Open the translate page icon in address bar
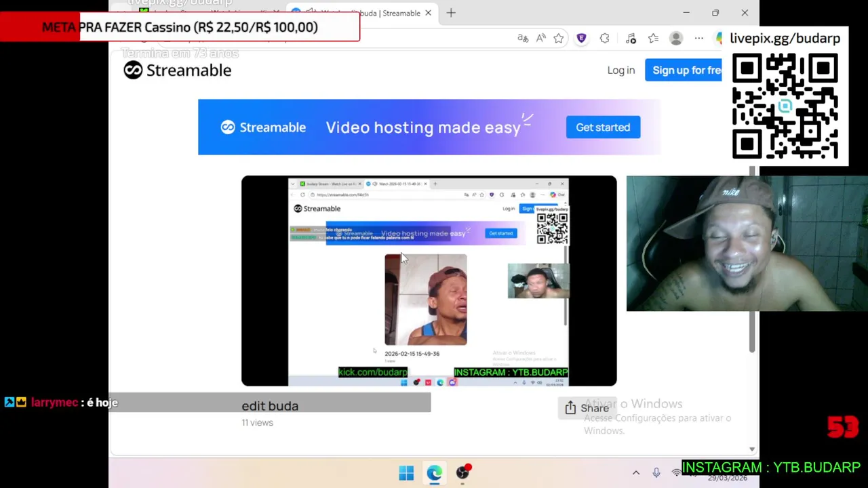868x488 pixels. pyautogui.click(x=523, y=39)
